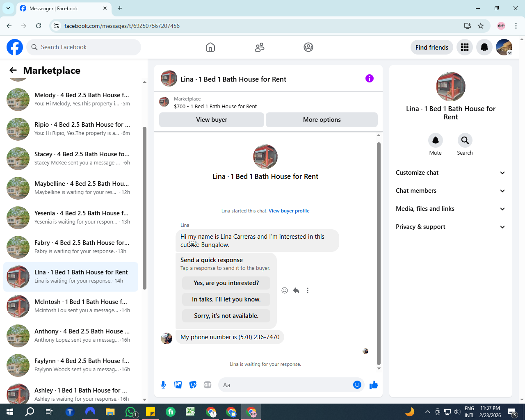The image size is (525, 420).
Task: Open WhatsApp from the taskbar
Action: (130, 412)
